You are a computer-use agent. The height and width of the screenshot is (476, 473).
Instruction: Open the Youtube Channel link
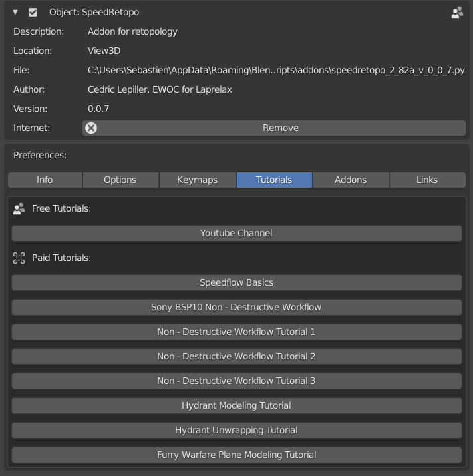237,233
